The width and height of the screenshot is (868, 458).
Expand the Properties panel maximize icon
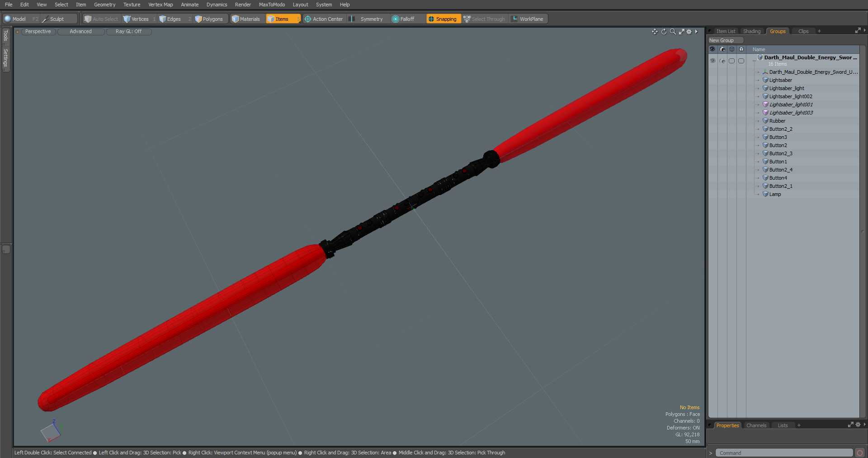[850, 425]
